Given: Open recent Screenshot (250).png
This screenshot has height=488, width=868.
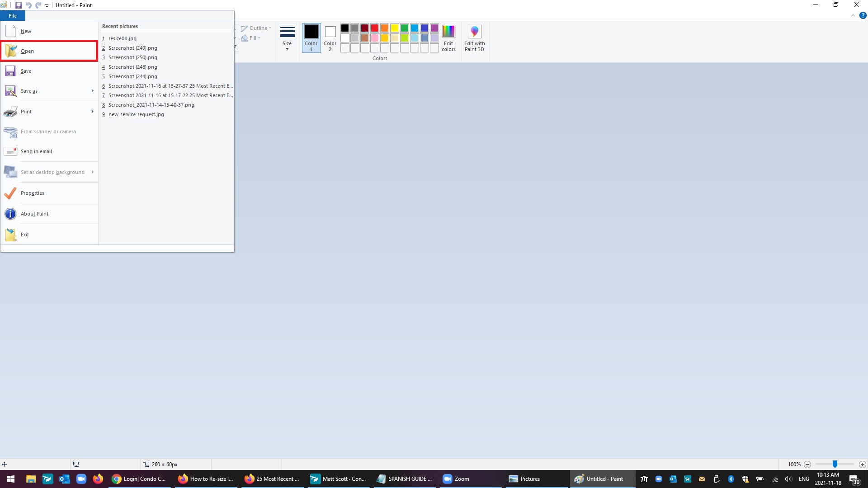Looking at the screenshot, I should [167, 57].
